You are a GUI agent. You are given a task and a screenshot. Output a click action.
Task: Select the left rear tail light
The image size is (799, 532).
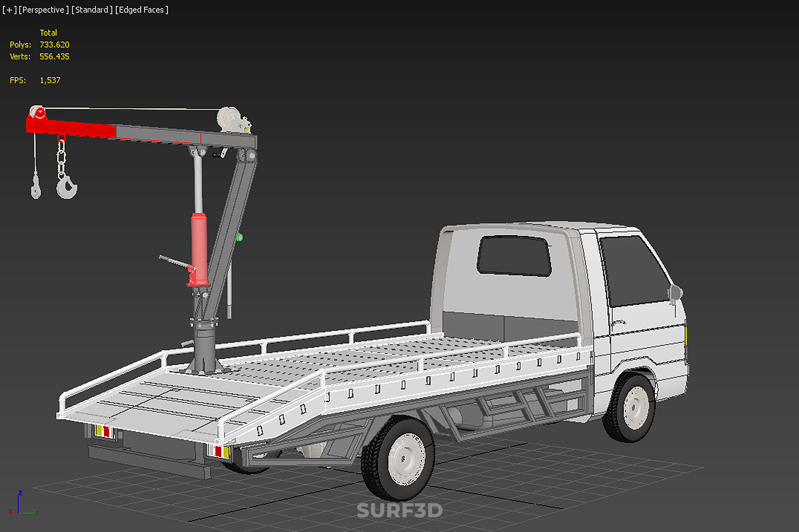(103, 431)
